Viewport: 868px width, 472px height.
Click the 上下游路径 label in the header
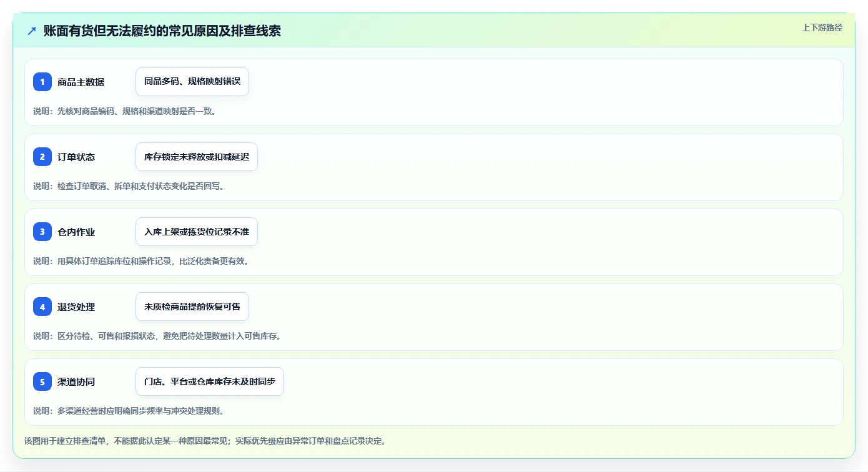822,27
